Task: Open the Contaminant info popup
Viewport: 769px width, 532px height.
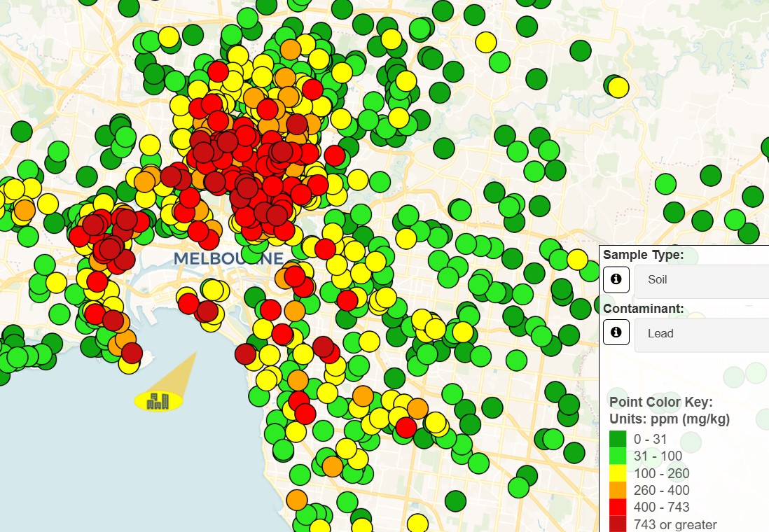Action: tap(616, 332)
